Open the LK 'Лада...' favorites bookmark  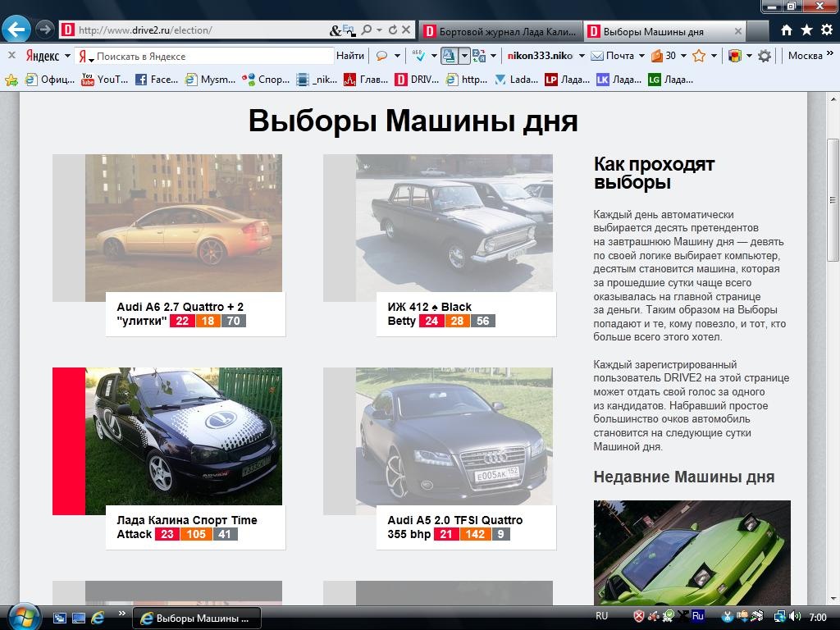pos(619,80)
